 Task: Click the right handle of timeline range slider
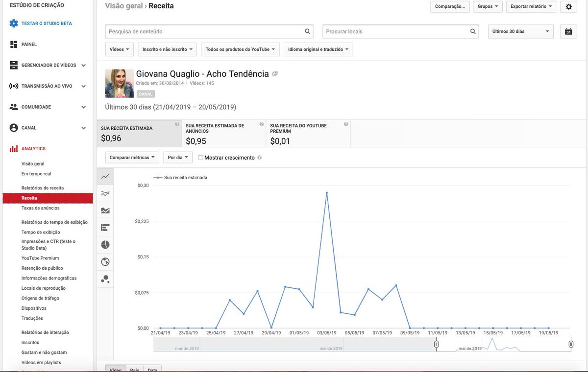(571, 345)
